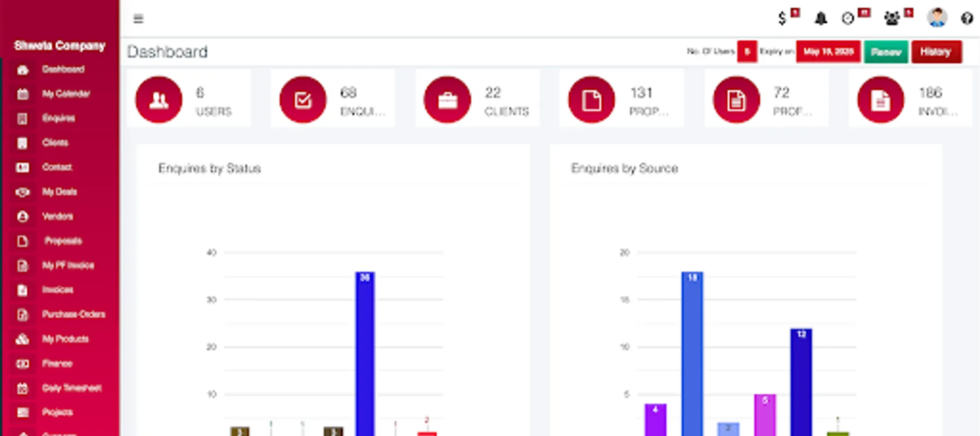Click the clock reminders icon in the top bar
The width and height of the screenshot is (980, 436).
(848, 18)
